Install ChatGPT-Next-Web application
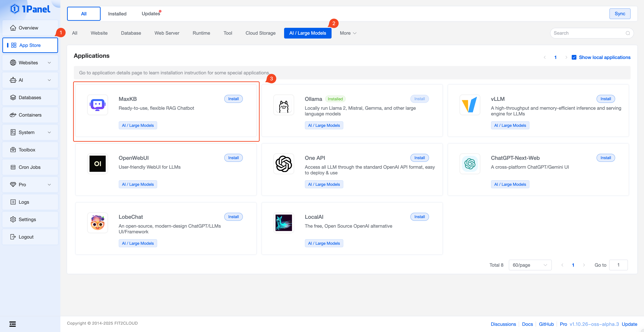Screen dimensions: 644x332 (x=605, y=158)
